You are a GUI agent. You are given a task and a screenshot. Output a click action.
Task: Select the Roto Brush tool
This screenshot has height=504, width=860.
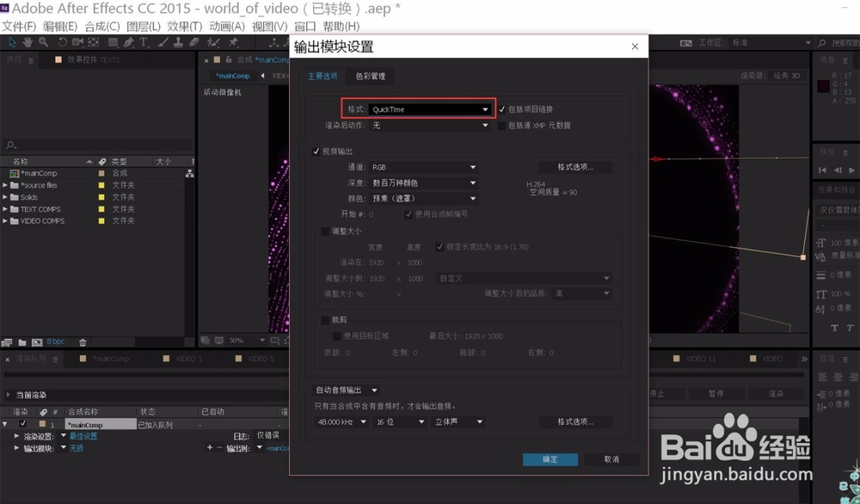(x=213, y=42)
